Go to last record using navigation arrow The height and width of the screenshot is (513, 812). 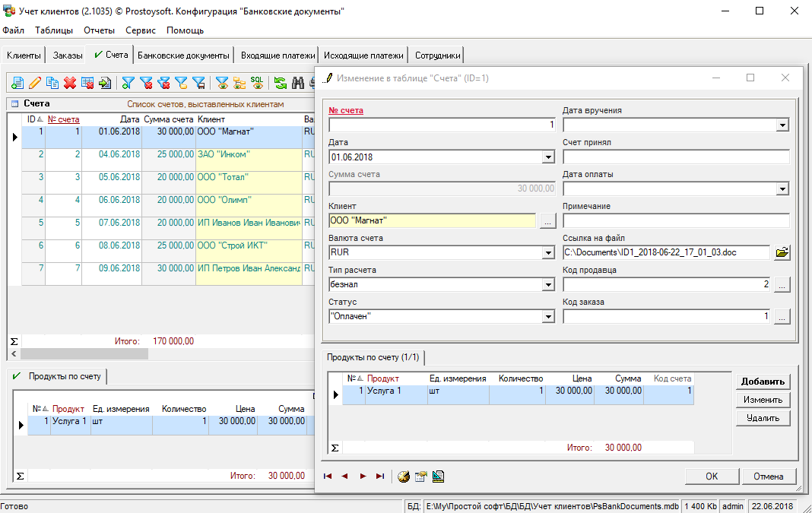[x=380, y=477]
